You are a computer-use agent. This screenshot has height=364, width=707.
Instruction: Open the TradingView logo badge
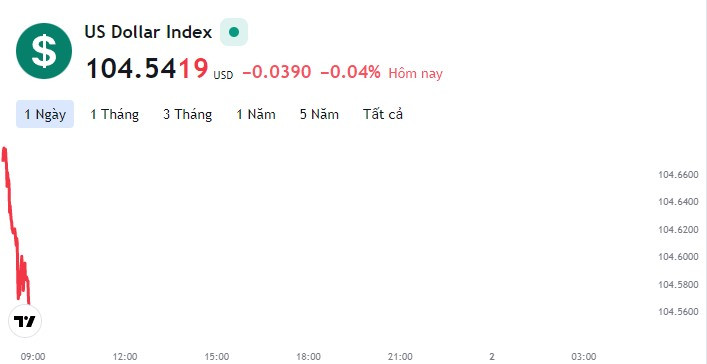[25, 321]
